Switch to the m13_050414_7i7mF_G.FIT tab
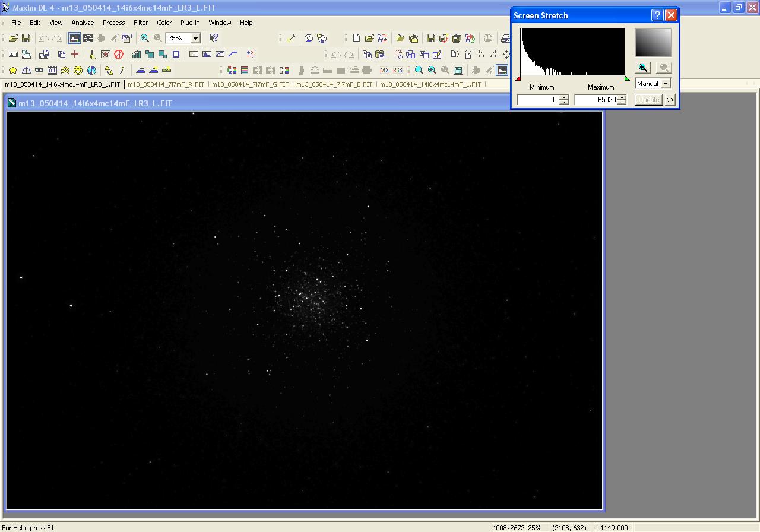The height and width of the screenshot is (532, 760). (250, 84)
